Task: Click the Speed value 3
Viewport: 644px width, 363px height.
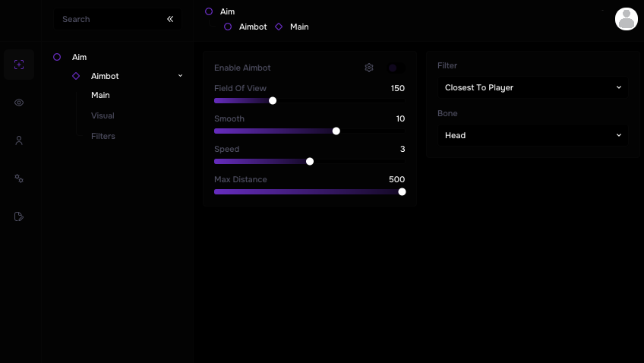Action: pyautogui.click(x=402, y=149)
